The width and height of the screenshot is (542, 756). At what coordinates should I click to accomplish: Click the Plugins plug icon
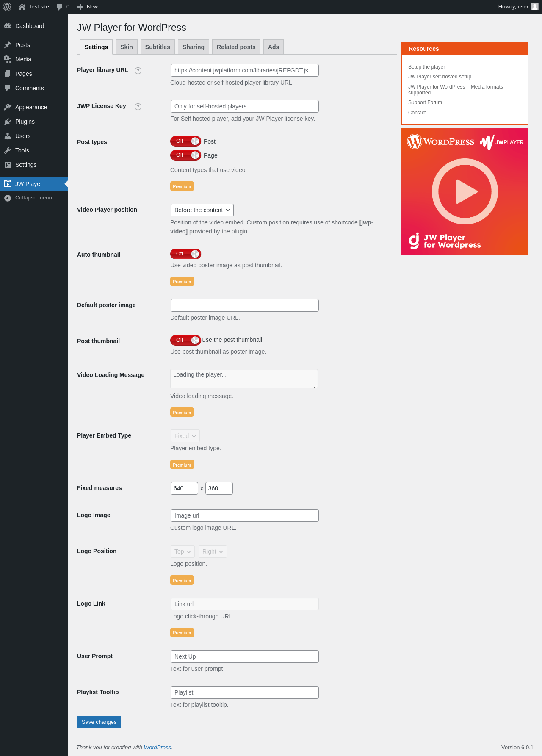[x=8, y=122]
